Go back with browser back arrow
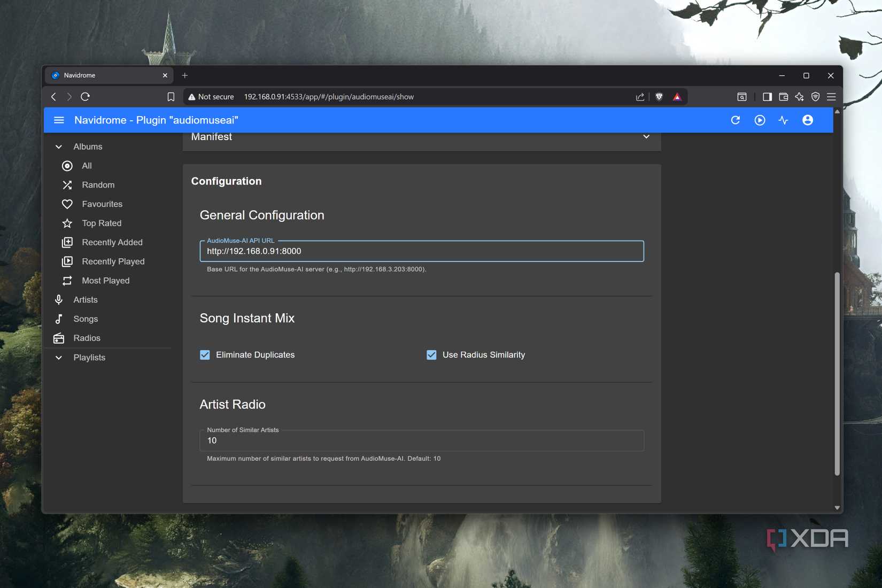Screen dimensions: 882x588 click(53, 97)
